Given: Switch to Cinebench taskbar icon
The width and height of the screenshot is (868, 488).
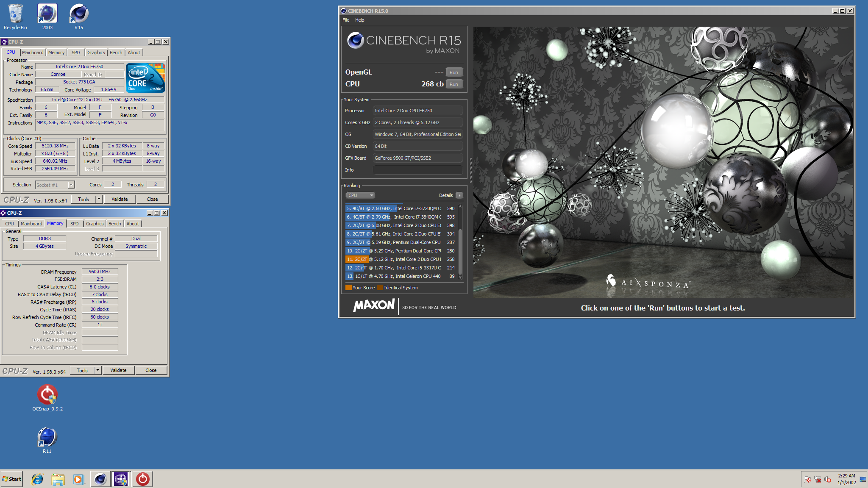Looking at the screenshot, I should [100, 479].
